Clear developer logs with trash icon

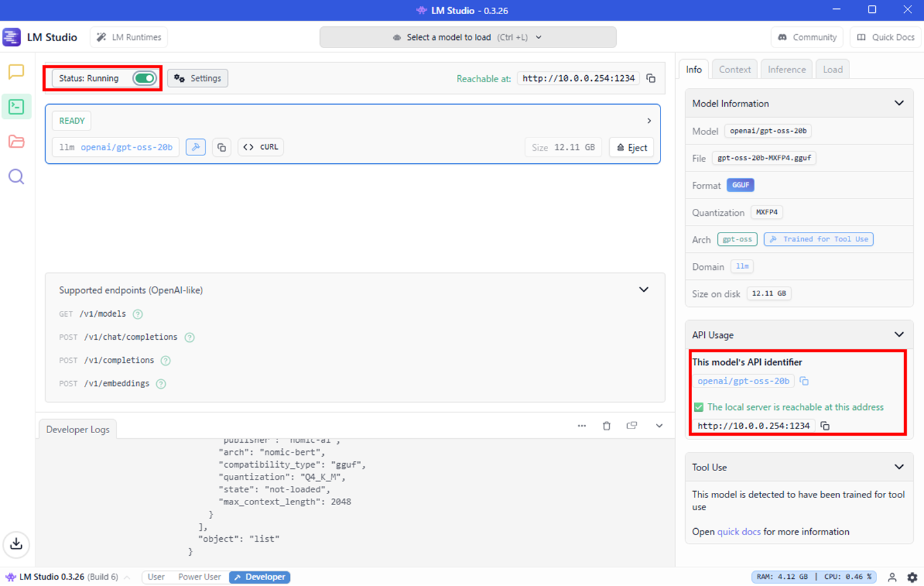tap(607, 426)
